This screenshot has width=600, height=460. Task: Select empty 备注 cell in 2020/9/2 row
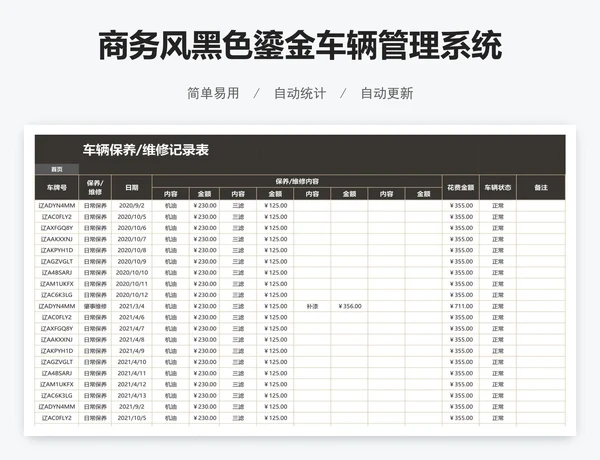[x=541, y=206]
